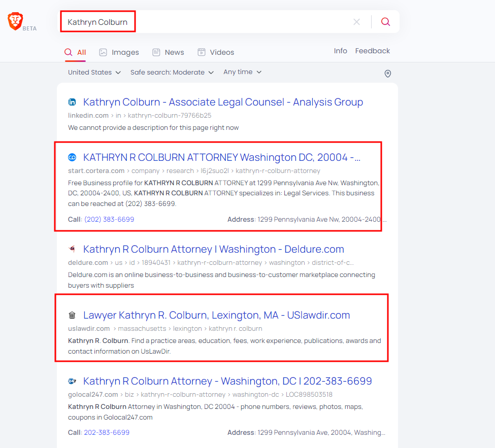Switch to the Videos tab label
The width and height of the screenshot is (495, 448).
point(222,52)
